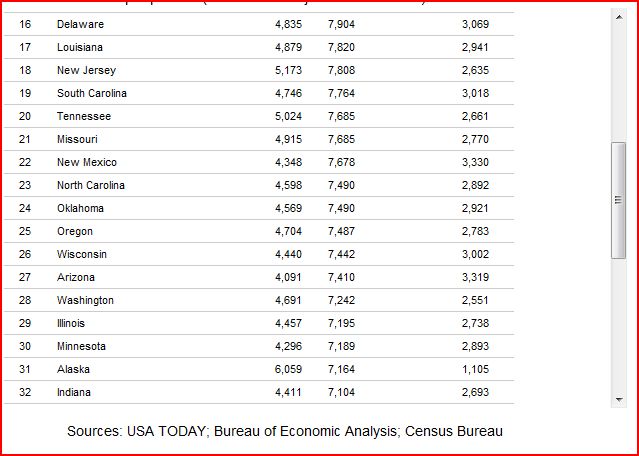Select the New Mexico state name
The height and width of the screenshot is (456, 639).
[x=87, y=162]
